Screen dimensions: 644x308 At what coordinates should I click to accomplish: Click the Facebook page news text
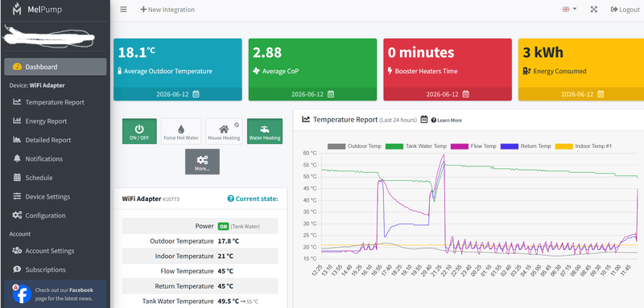tap(64, 294)
